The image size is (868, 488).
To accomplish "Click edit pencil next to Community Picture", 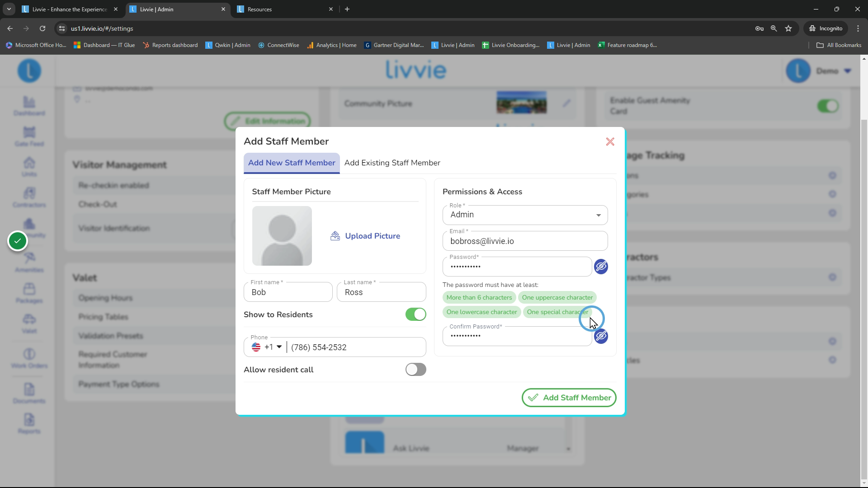I will pyautogui.click(x=566, y=103).
